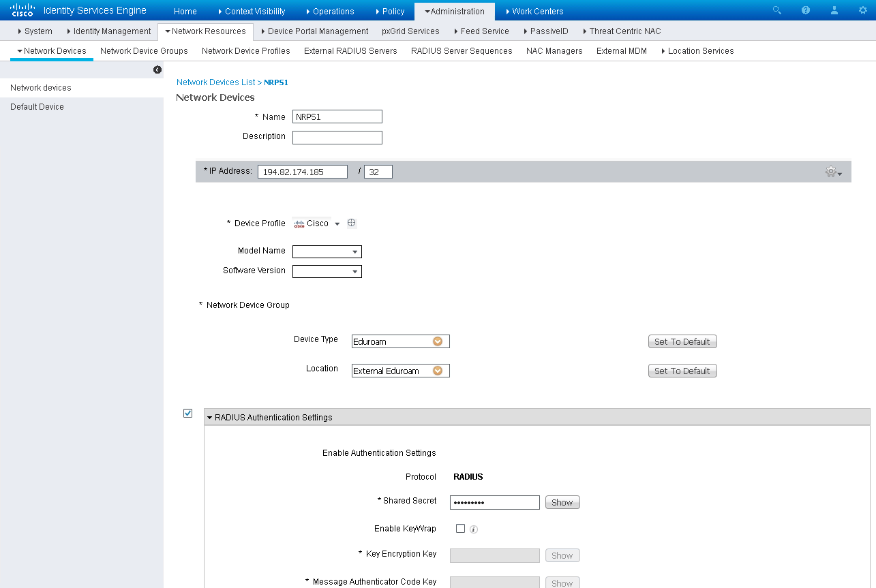Open the Model Name dropdown
The height and width of the screenshot is (588, 876).
[327, 251]
